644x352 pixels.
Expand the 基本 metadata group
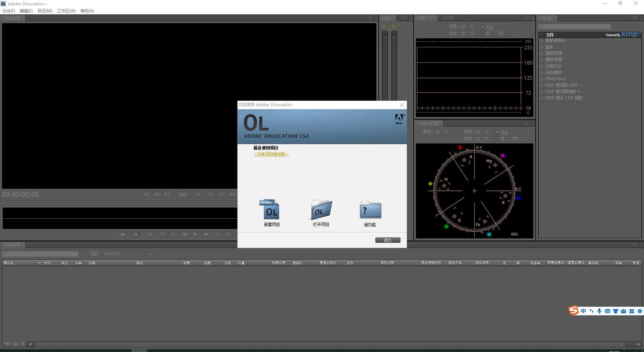coord(542,47)
